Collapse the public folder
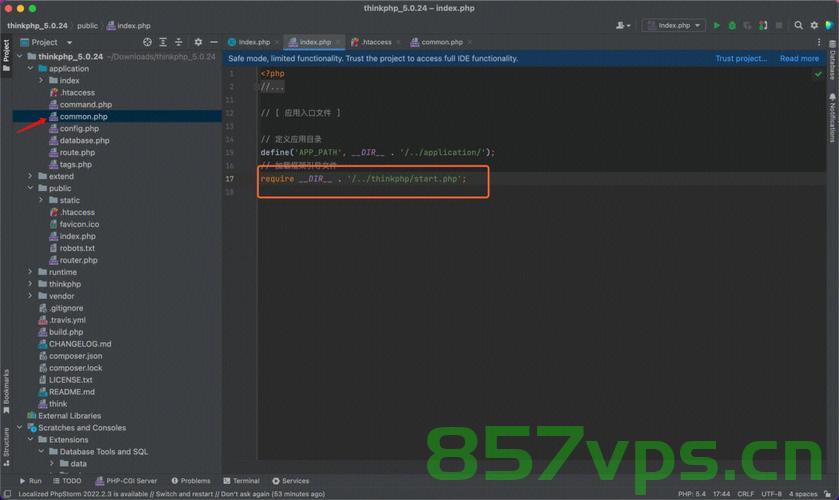 click(x=30, y=188)
